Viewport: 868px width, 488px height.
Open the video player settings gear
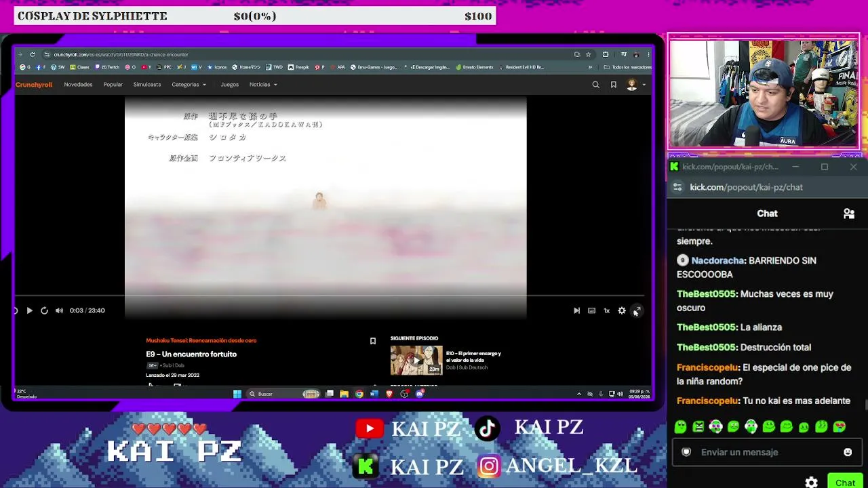pos(621,310)
